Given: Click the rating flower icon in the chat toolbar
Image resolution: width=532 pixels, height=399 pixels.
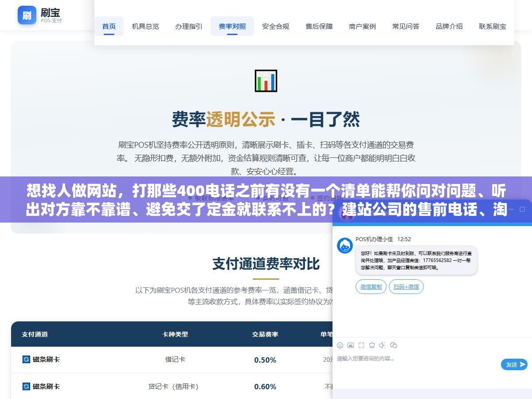Looking at the screenshot, I should [372, 345].
